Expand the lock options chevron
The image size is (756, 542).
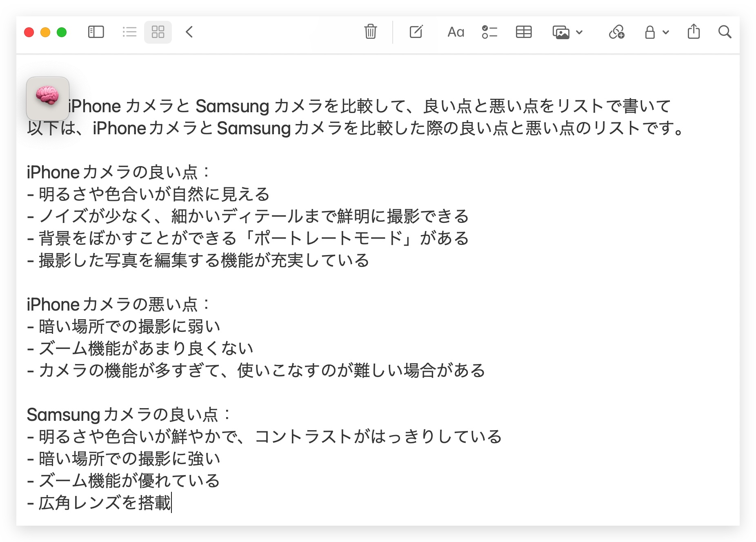[666, 32]
